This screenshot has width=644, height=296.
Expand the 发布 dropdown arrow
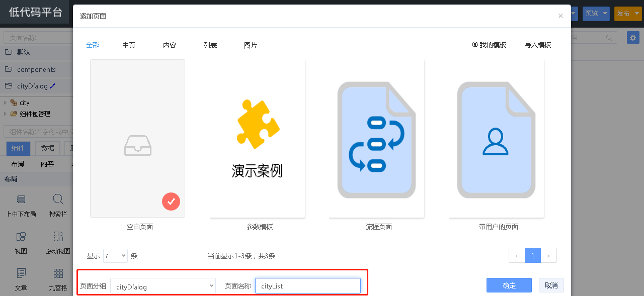(637, 14)
